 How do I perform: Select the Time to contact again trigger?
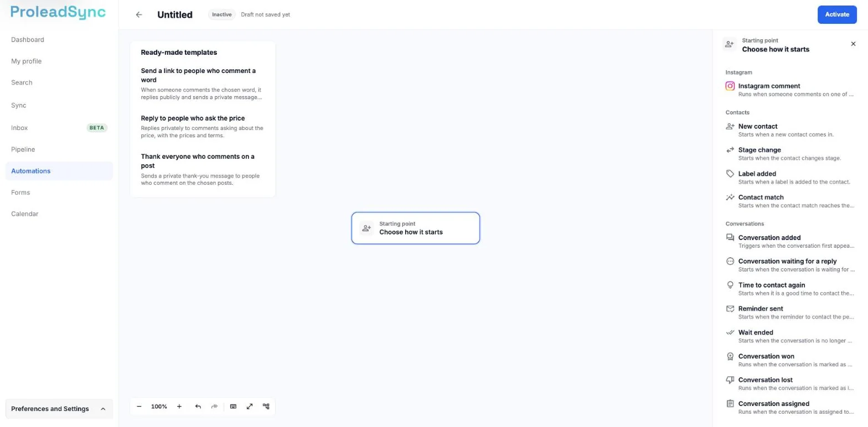coord(790,289)
